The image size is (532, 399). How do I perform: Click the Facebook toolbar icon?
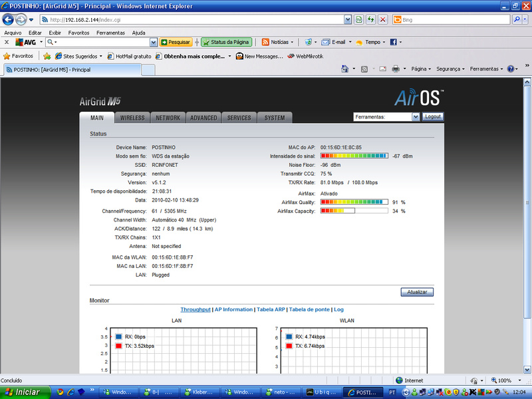(393, 42)
